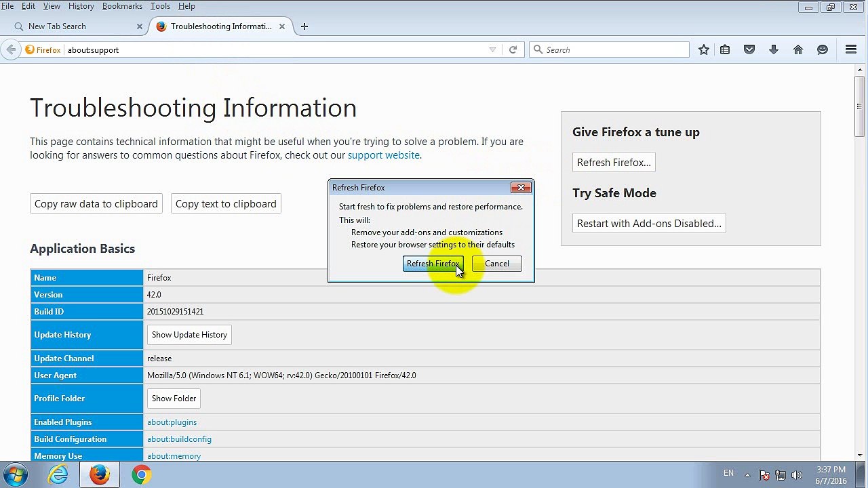Select the Troubleshooting Information tab
Viewport: 868px width, 488px height.
click(x=220, y=26)
